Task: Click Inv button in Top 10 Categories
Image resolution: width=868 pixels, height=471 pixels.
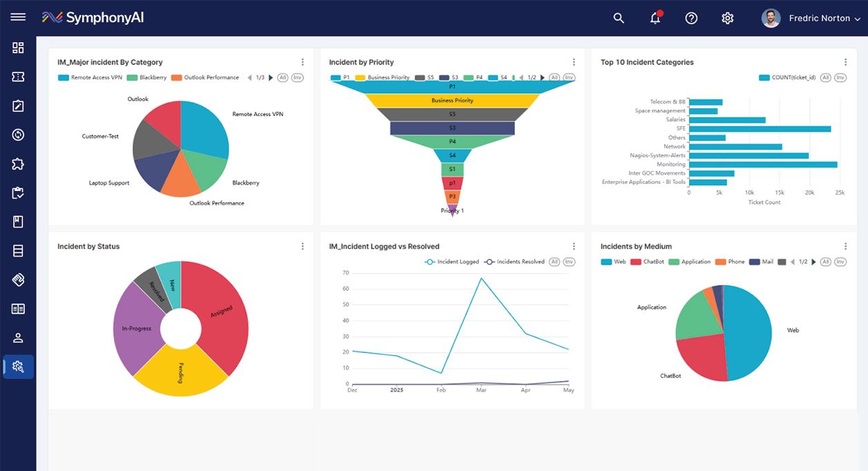Action: pos(840,77)
